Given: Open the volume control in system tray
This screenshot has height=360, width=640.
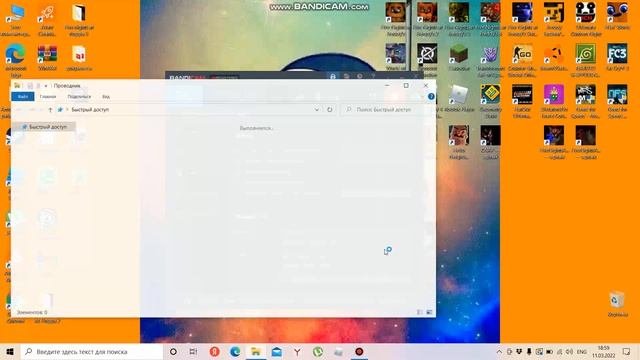Looking at the screenshot, I should [x=569, y=351].
